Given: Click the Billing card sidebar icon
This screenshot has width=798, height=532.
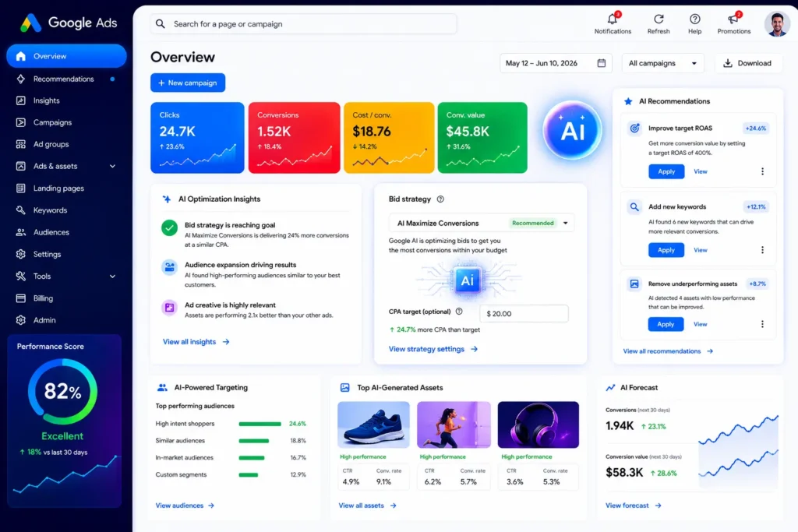Looking at the screenshot, I should click(x=21, y=298).
